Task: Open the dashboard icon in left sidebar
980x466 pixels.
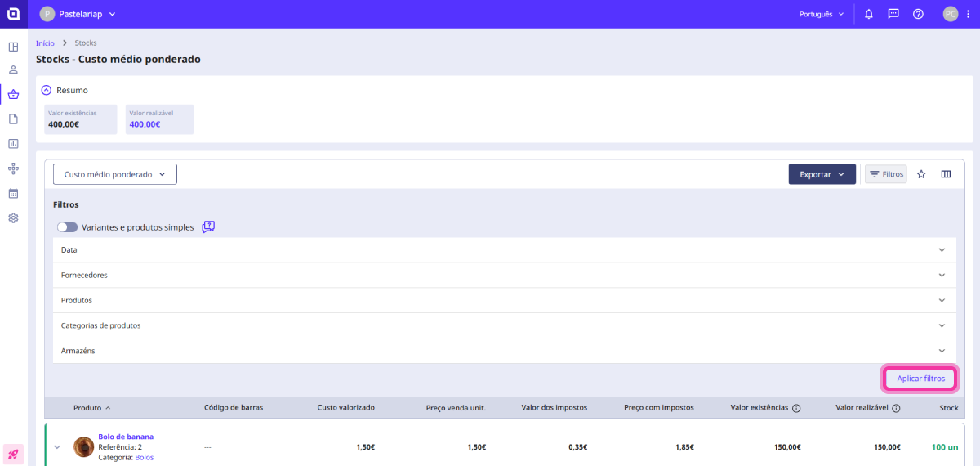Action: coord(13,47)
